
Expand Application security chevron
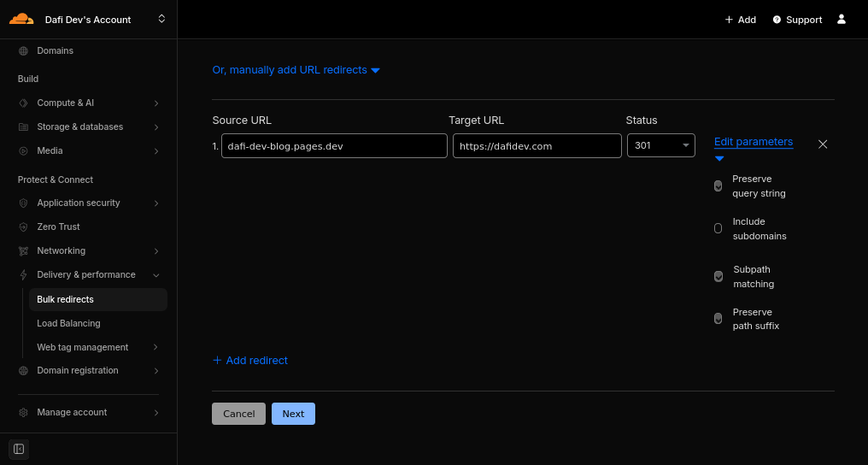[x=156, y=203]
